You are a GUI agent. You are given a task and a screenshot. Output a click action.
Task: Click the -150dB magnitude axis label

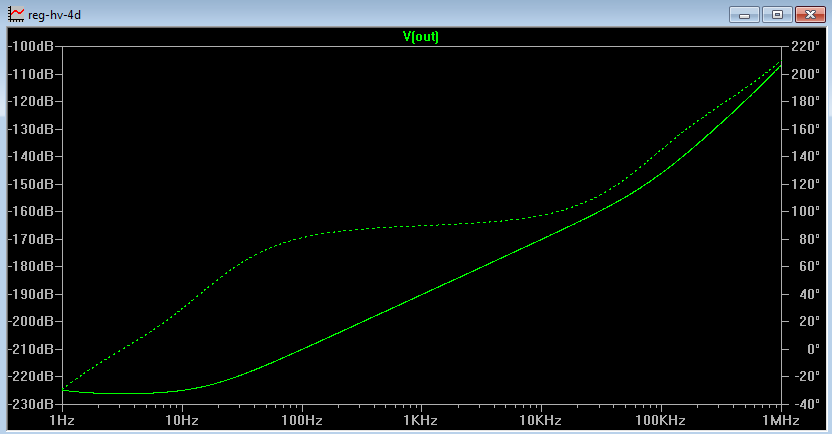31,184
